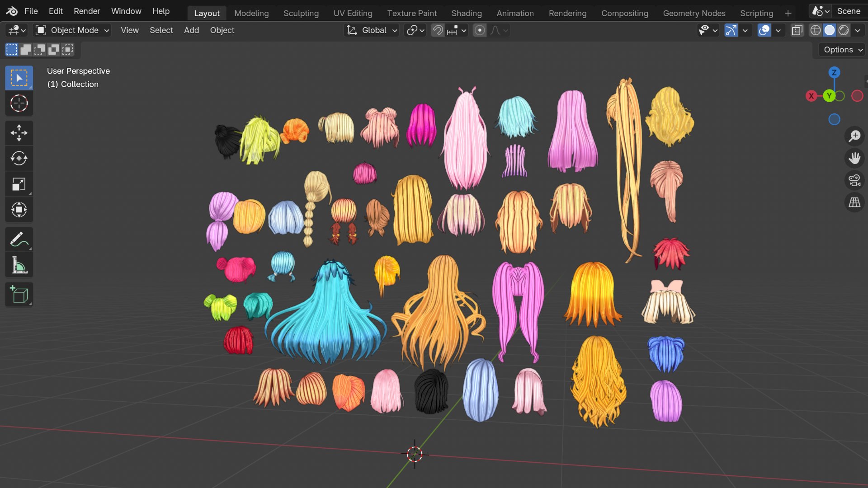Set selection mode to intersect
This screenshot has width=868, height=488.
click(x=68, y=49)
